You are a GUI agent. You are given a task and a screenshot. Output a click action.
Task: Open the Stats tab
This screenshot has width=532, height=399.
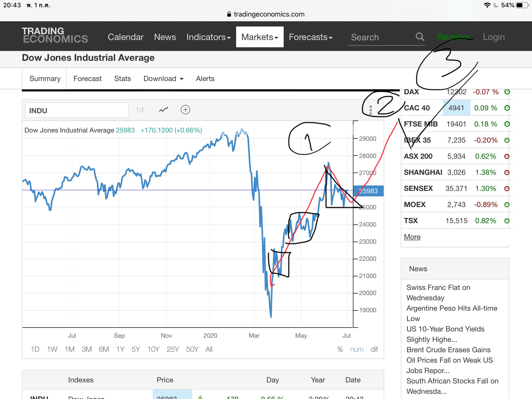pos(122,78)
